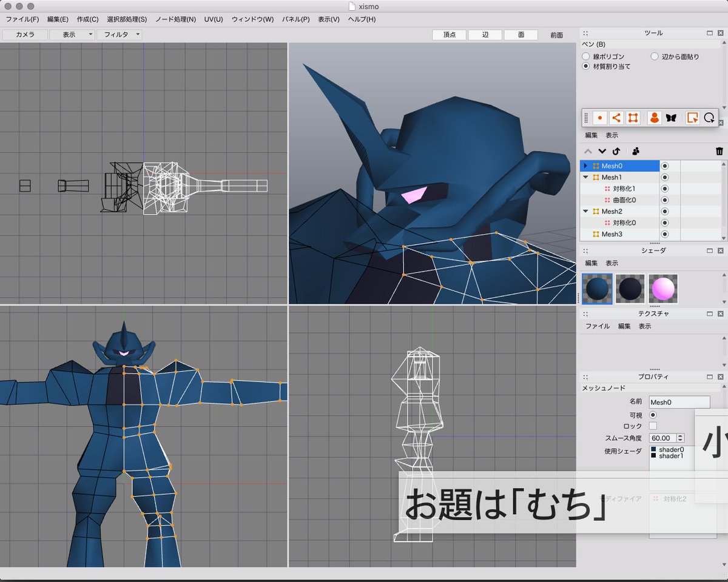Select edge mode icon in floating toolbar
This screenshot has width=728, height=582.
click(x=616, y=118)
